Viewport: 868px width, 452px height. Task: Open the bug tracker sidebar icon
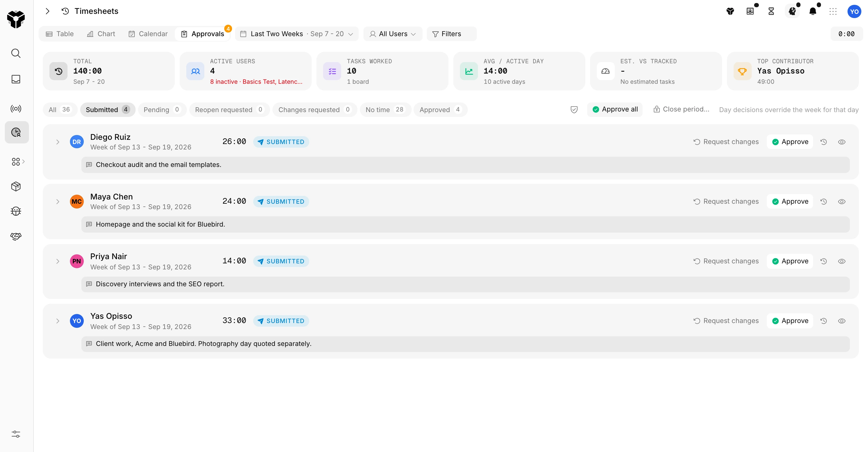tap(16, 211)
